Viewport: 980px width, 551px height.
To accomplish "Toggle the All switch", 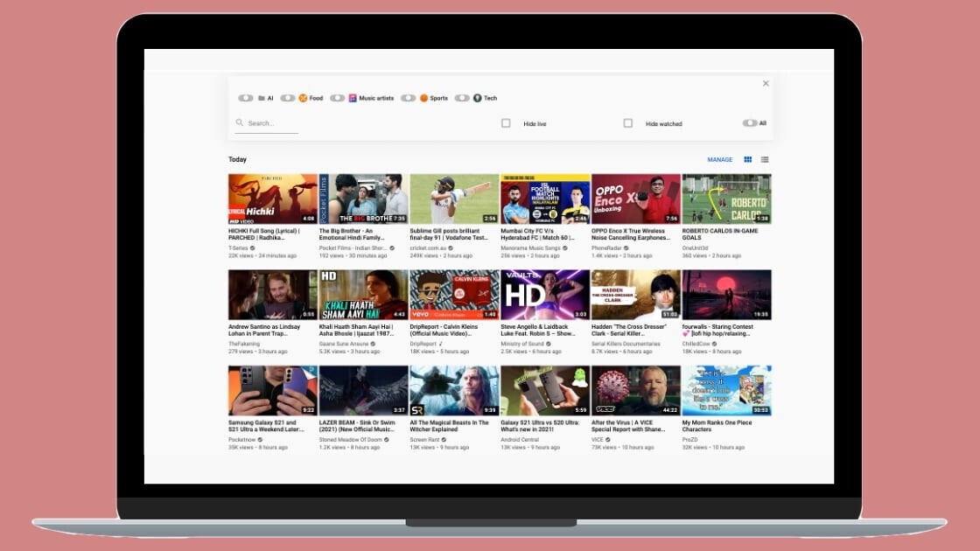I will (x=750, y=123).
